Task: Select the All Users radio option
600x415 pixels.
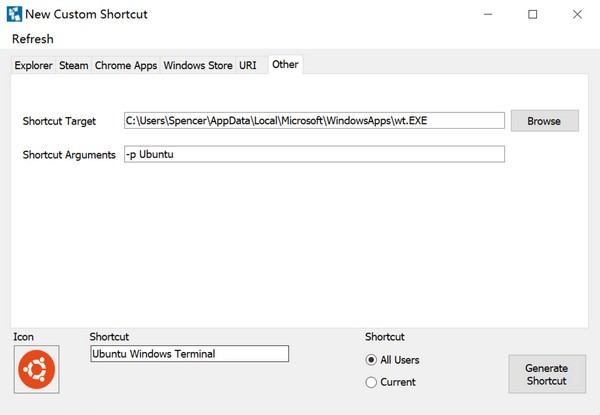Action: pos(372,360)
